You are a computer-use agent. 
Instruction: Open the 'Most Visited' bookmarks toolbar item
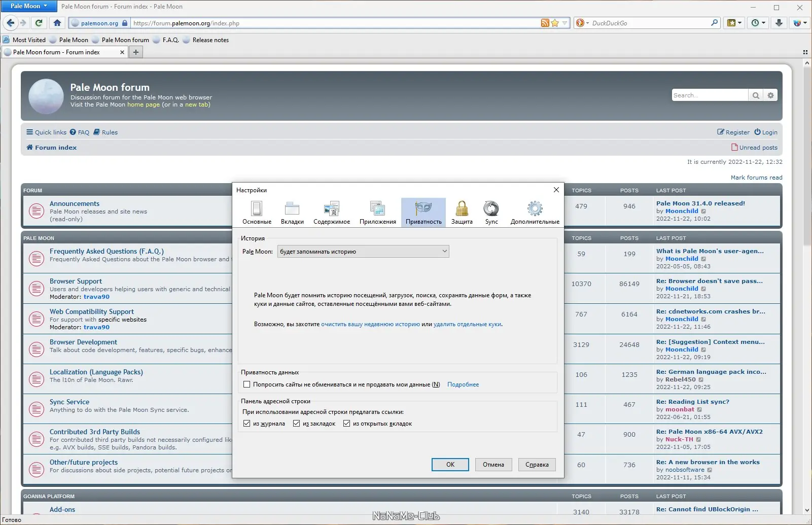[x=24, y=40]
